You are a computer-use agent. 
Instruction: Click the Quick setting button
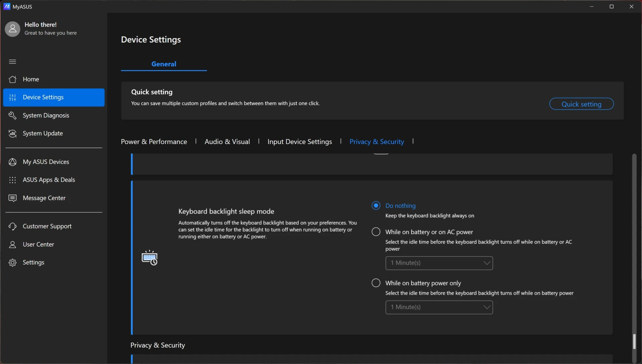pos(581,104)
